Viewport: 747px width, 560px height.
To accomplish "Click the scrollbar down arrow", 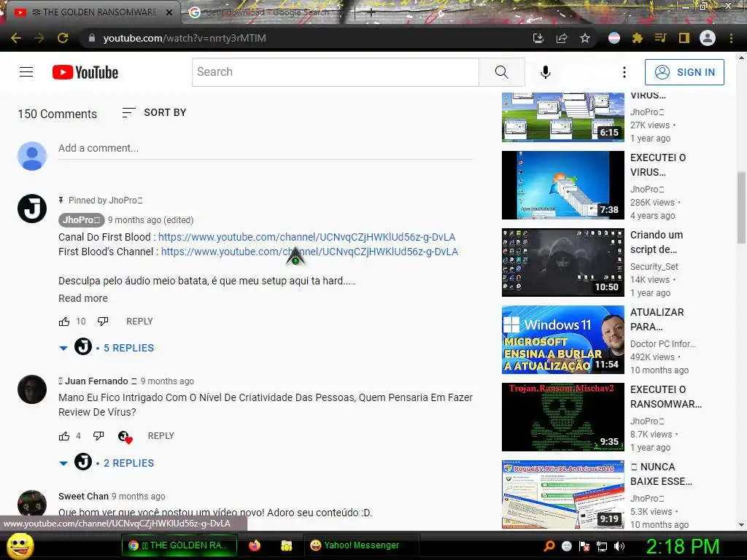I will tap(741, 525).
